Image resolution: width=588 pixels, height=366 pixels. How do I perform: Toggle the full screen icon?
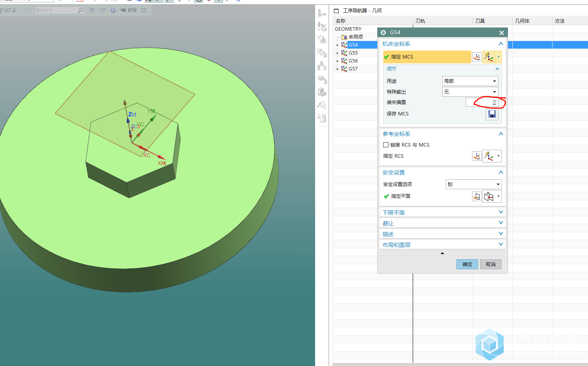click(92, 10)
